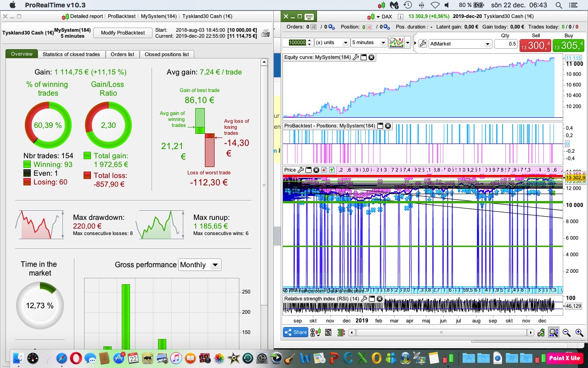This screenshot has height=368, width=588.
Task: Click the Detailed report vertical scrollbar
Action: coord(264,185)
